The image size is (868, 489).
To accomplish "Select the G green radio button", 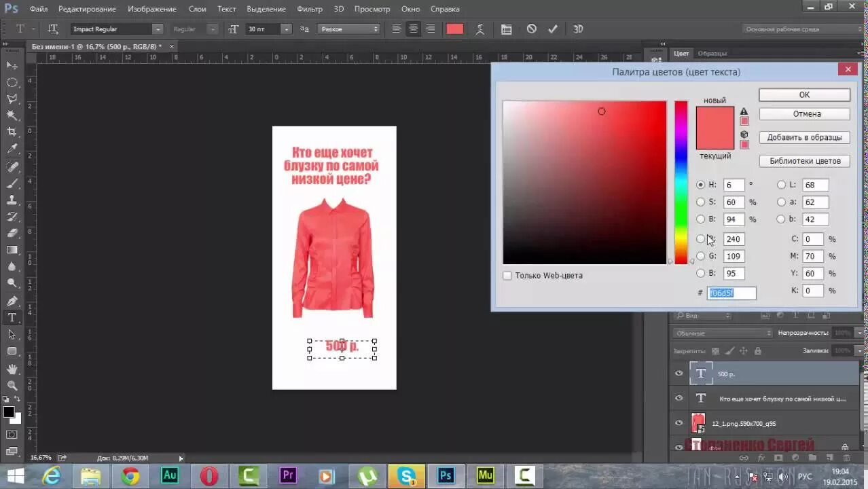I will [700, 256].
